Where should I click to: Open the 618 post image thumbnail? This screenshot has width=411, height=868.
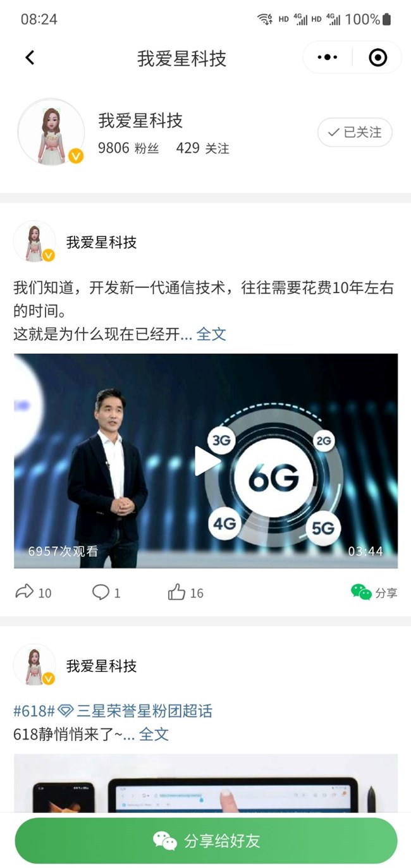point(206,783)
